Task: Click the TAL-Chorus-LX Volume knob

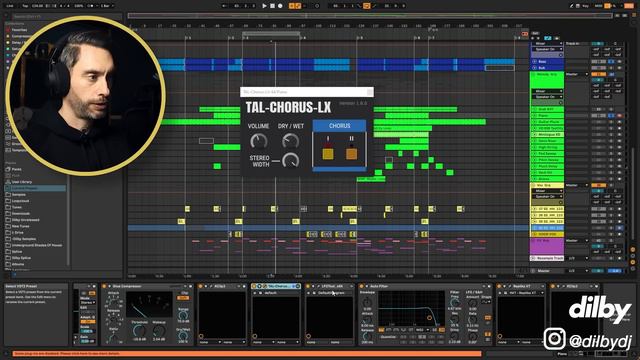Action: (x=259, y=141)
